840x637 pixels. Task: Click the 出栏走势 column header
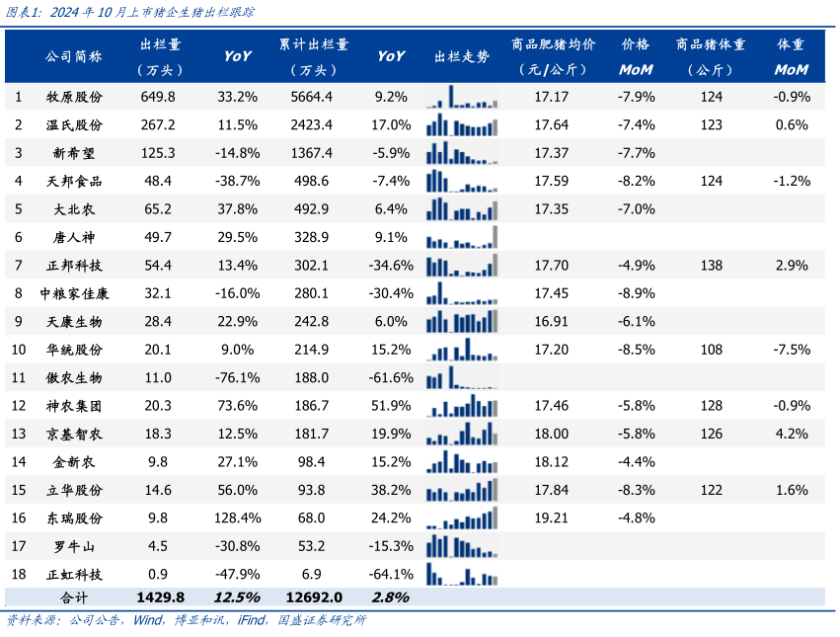click(462, 56)
